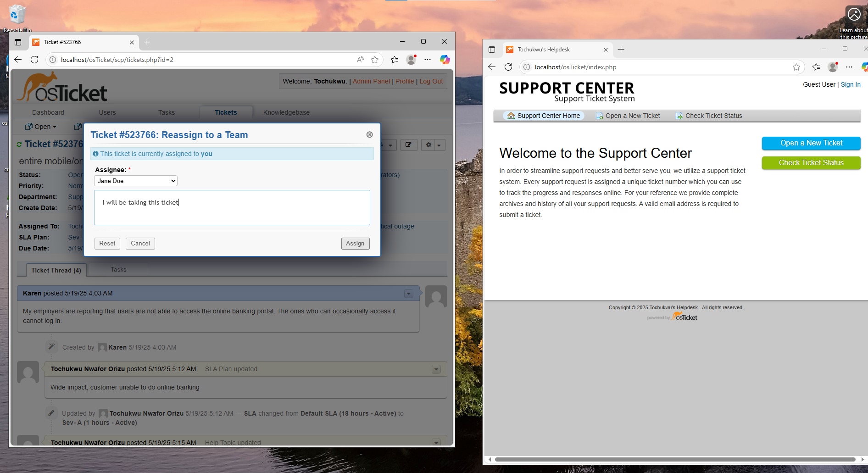Screen dimensions: 868x473
Task: Switch to the Dashboard tab
Action: pyautogui.click(x=48, y=112)
